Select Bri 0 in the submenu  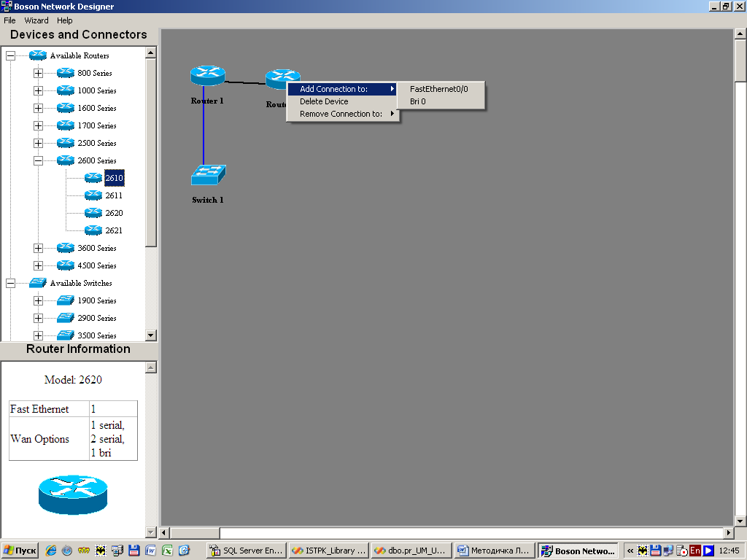[441, 101]
